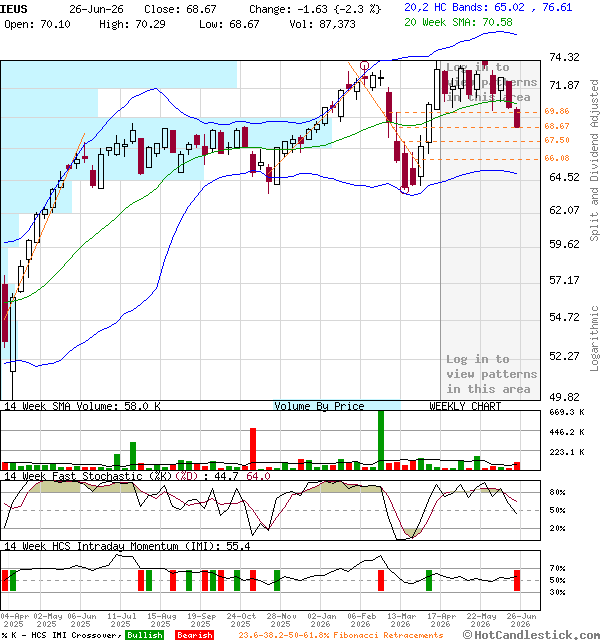Click the 11-Jul 2025 date label

pos(122,620)
